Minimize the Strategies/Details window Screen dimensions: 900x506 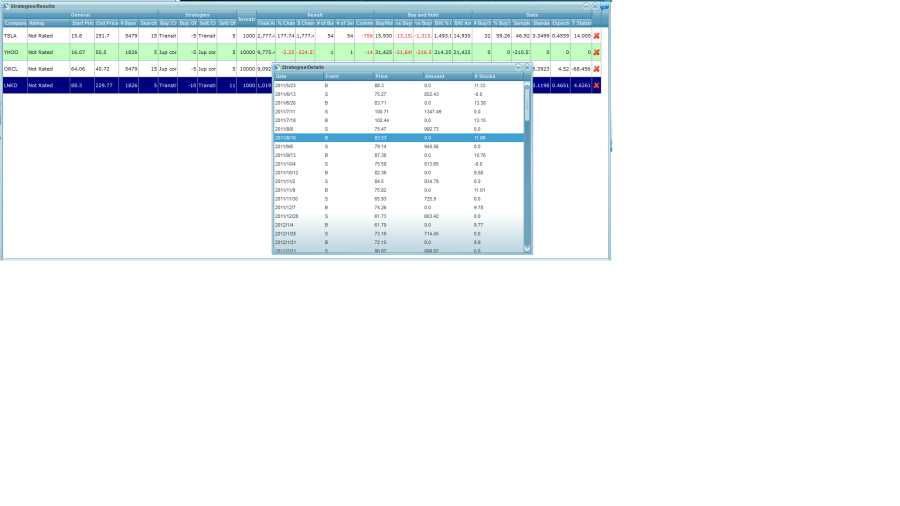(x=518, y=67)
